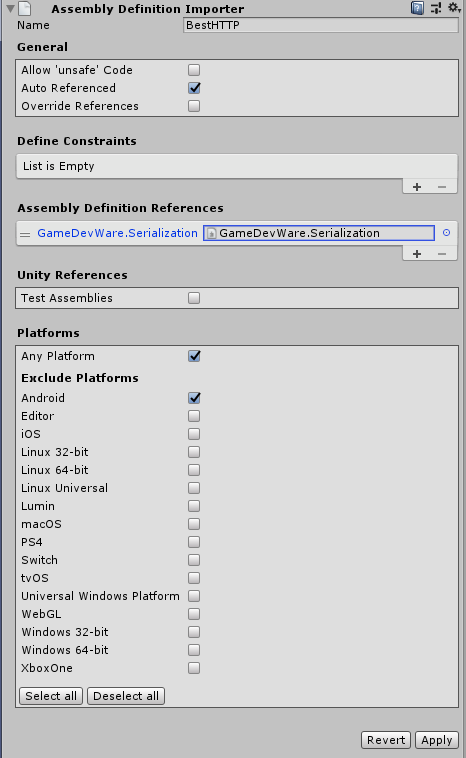Screen dimensions: 466x758
Task: Check the WebGL exclude checkbox
Action: tap(194, 614)
